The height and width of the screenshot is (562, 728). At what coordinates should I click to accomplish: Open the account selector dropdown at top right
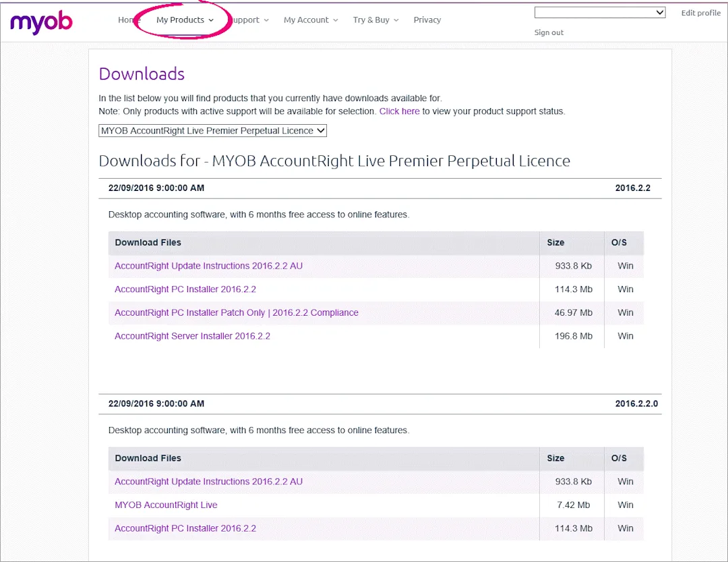point(600,13)
